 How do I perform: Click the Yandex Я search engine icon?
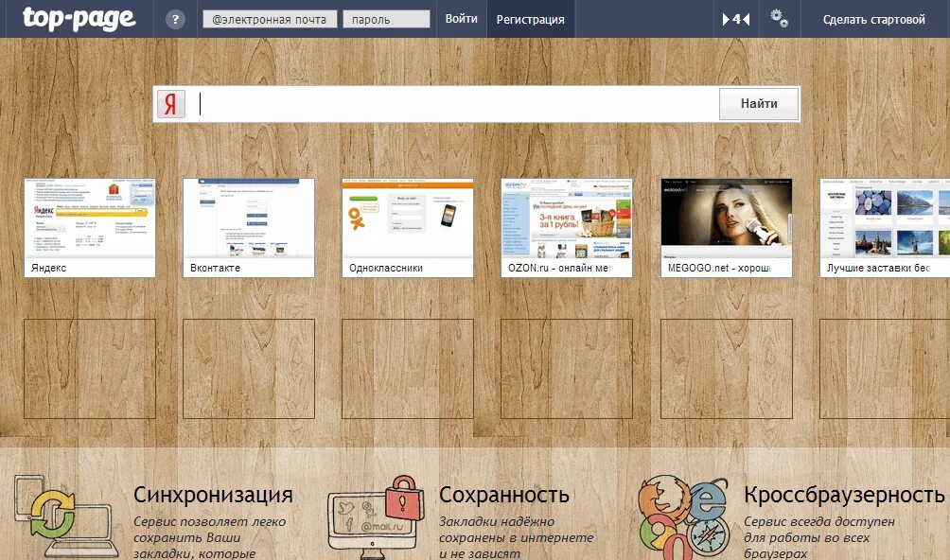click(x=171, y=104)
